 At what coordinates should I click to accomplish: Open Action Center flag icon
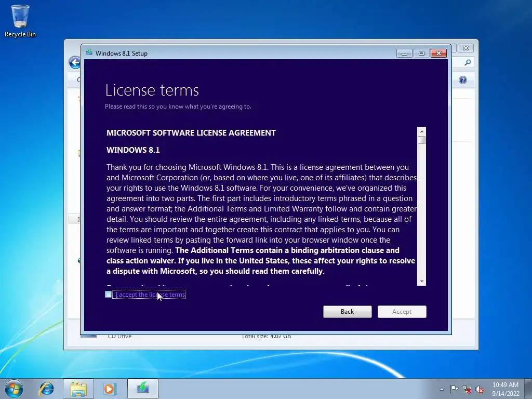[x=454, y=389]
